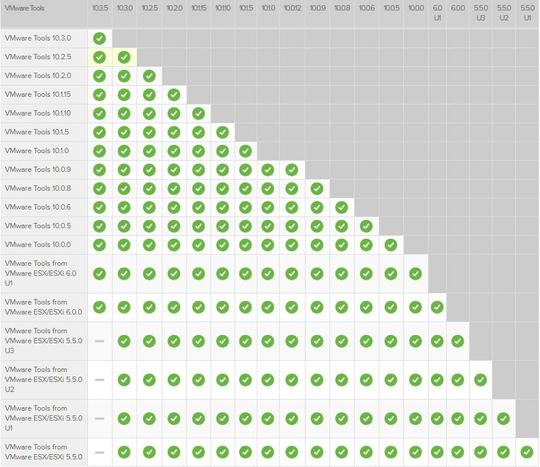
Task: Select the 'VMware Tools 10.0.0' row label
Action: pyautogui.click(x=38, y=245)
